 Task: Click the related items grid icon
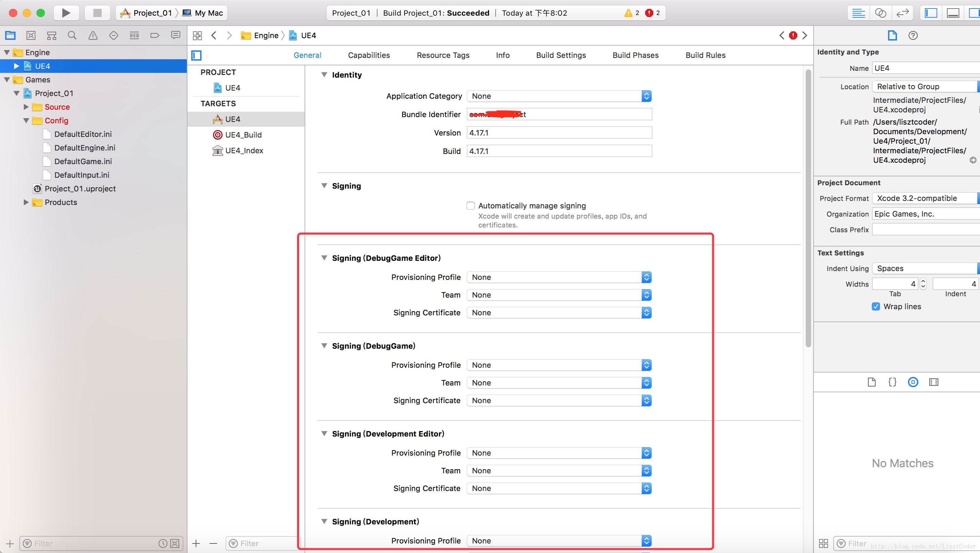point(197,35)
